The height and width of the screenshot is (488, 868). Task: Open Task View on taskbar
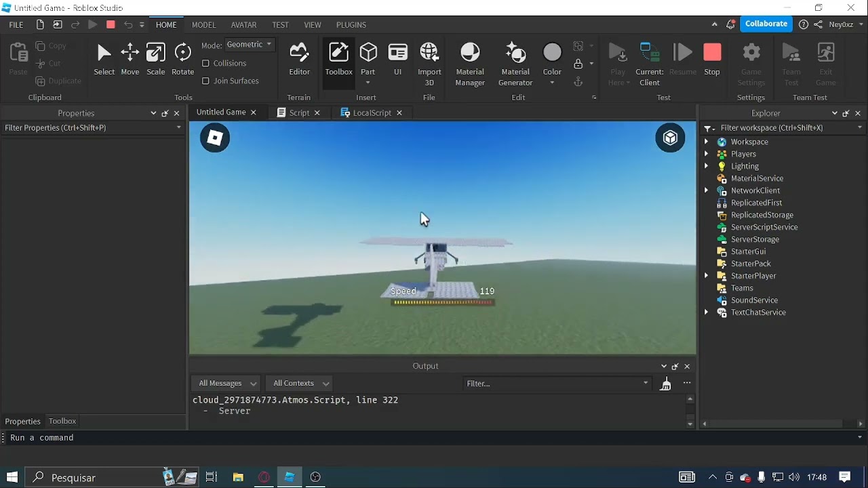(x=212, y=477)
